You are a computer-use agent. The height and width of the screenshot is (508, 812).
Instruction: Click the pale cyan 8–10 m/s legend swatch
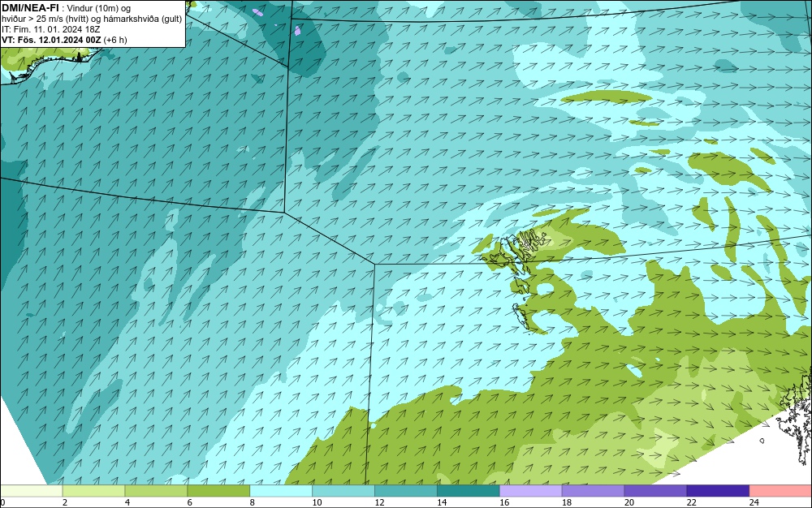(281, 491)
